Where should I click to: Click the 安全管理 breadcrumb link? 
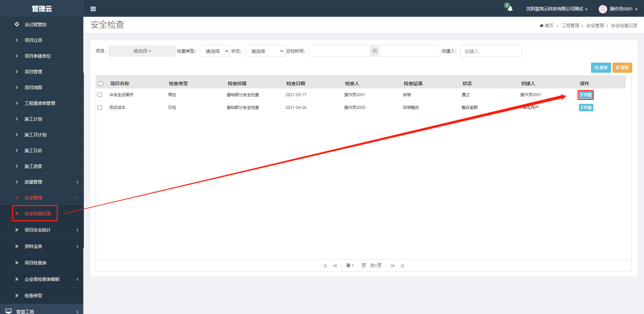click(595, 25)
